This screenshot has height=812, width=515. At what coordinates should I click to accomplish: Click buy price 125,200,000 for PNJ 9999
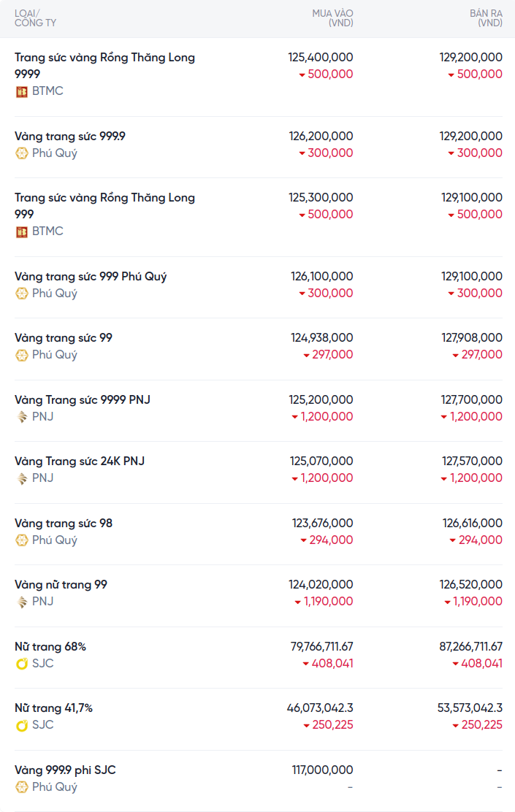point(321,399)
